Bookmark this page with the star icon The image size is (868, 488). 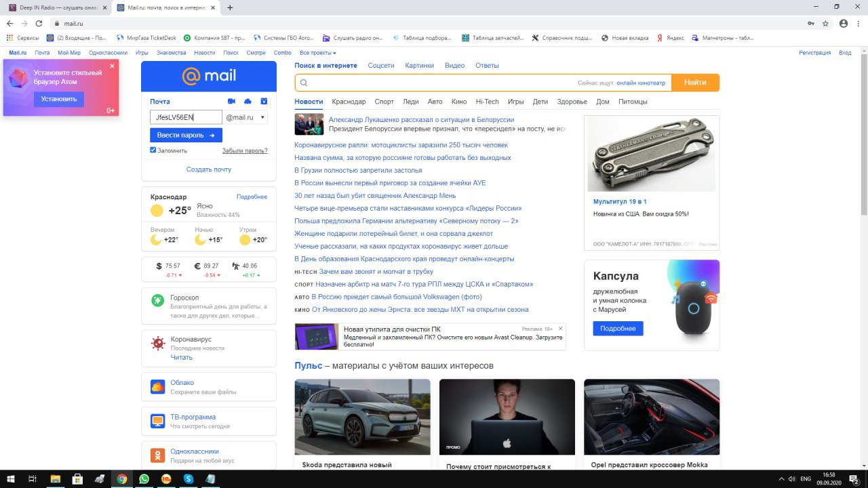[825, 23]
